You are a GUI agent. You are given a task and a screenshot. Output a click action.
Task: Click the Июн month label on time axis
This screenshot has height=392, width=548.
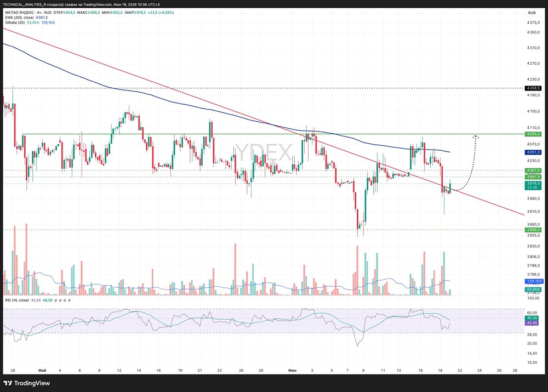[293, 370]
